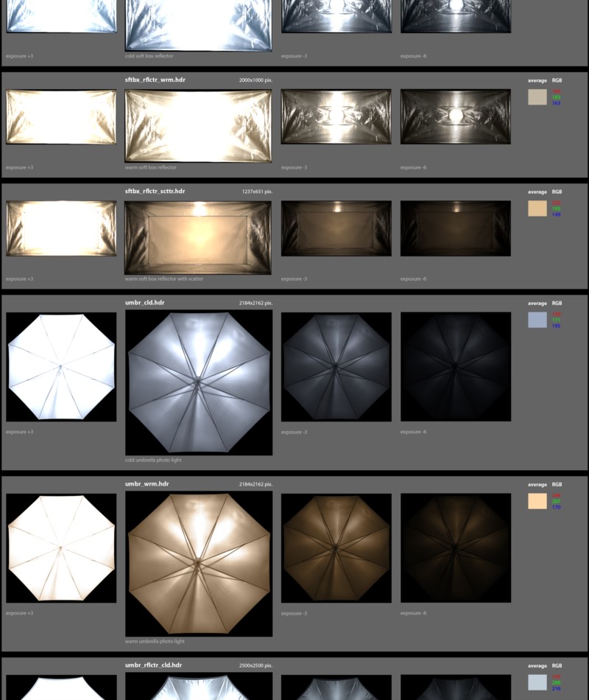
Task: Pick the sftbx_rflctr_scttr average color swatch
Action: [x=537, y=209]
